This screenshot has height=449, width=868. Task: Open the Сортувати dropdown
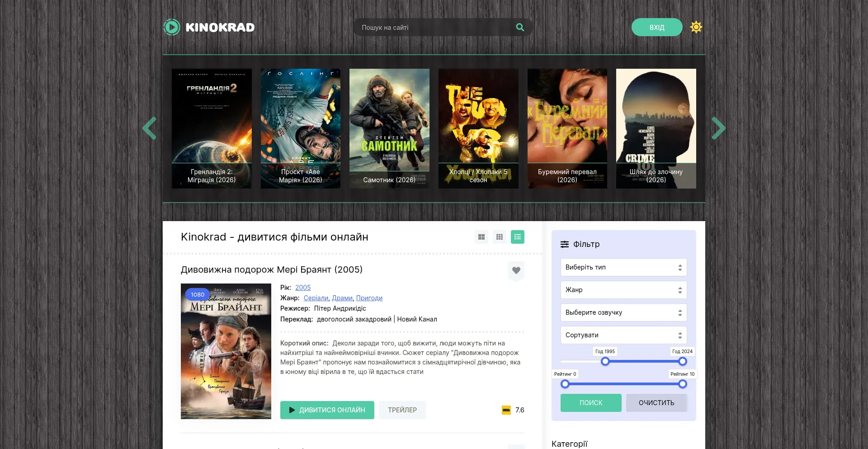click(624, 335)
